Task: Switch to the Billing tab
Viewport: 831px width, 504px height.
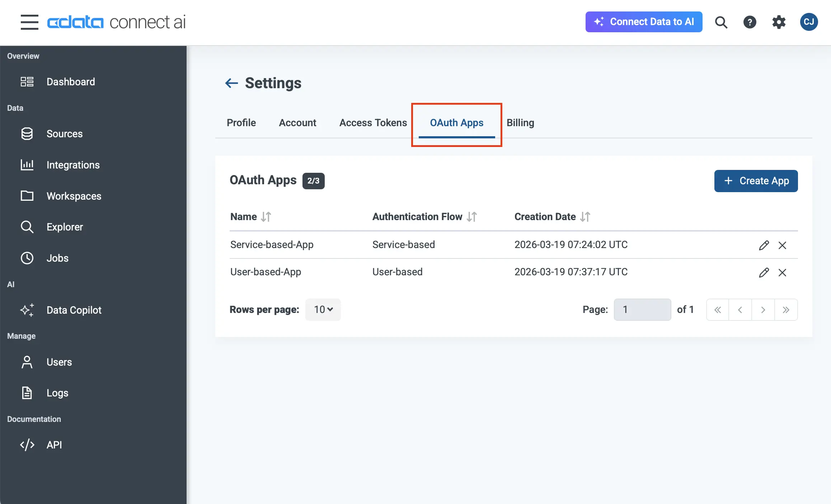Action: pyautogui.click(x=520, y=123)
